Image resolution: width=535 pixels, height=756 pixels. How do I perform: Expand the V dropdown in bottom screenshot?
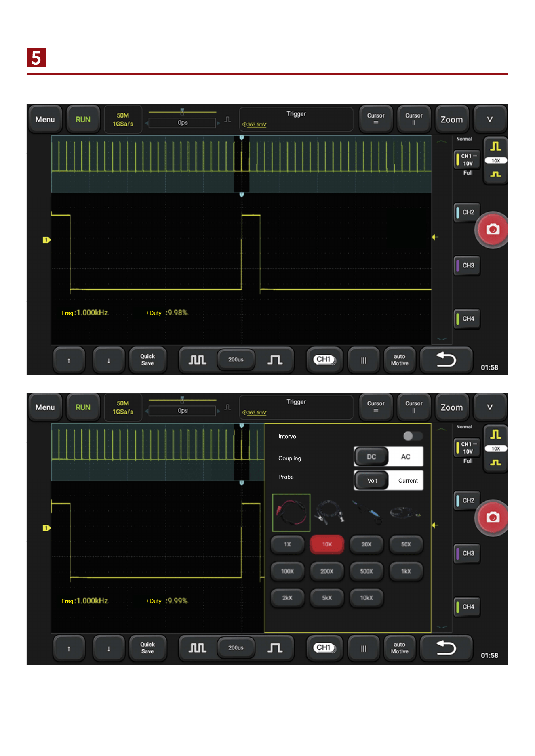click(x=490, y=407)
